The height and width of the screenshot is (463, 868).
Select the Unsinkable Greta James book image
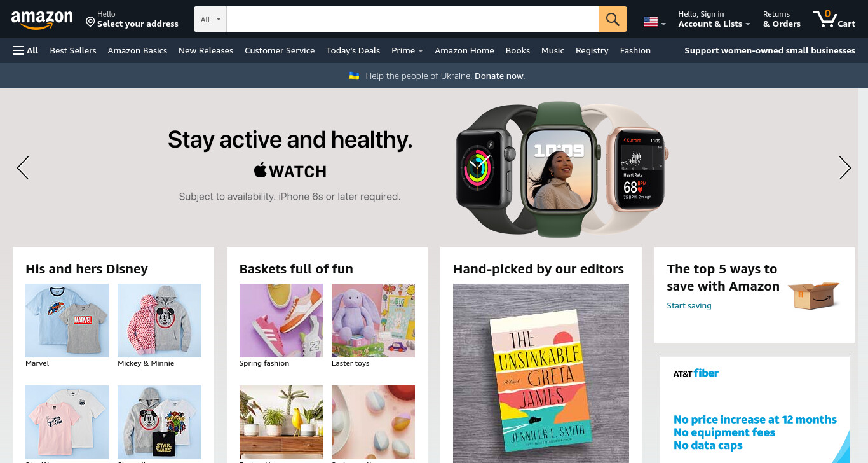[x=541, y=373]
